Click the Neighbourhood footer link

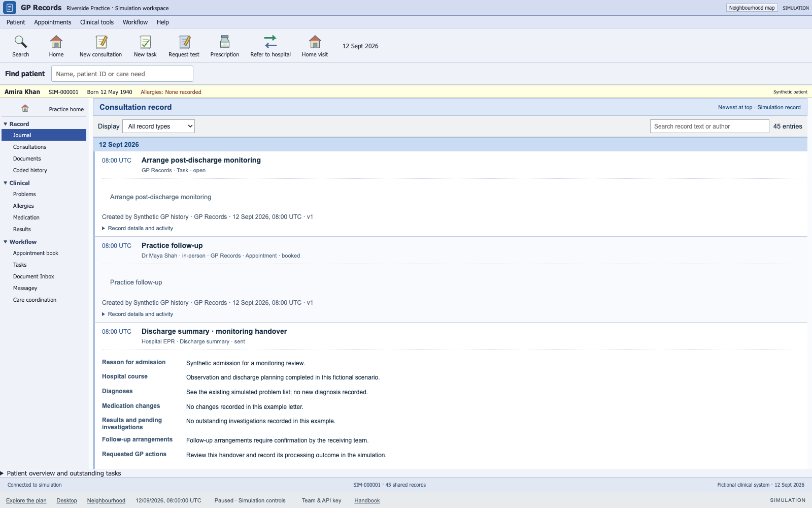click(x=106, y=500)
